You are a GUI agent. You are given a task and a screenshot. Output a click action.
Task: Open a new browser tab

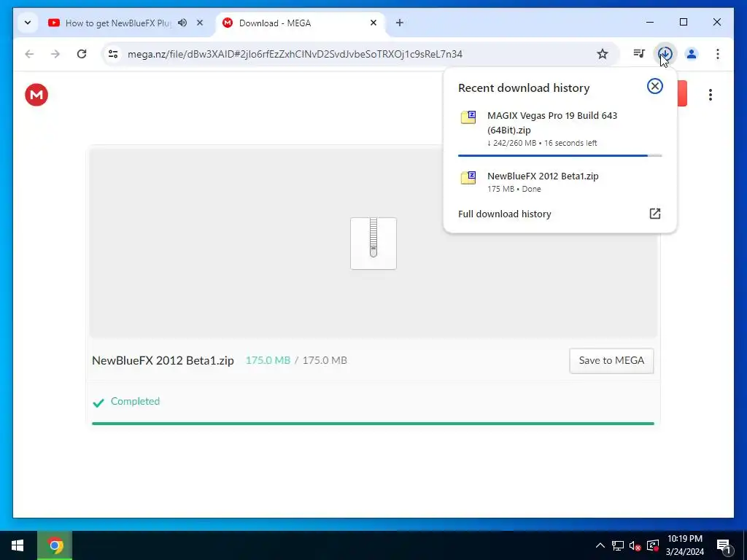coord(399,23)
